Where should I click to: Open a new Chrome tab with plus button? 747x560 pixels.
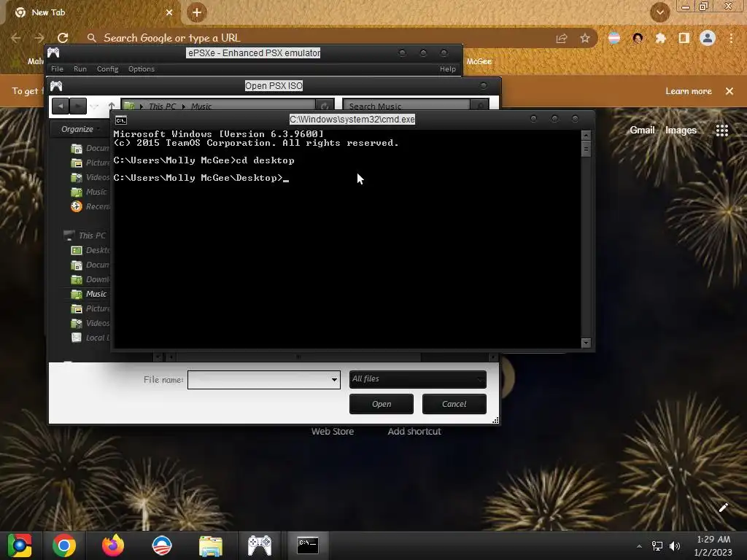tap(197, 12)
